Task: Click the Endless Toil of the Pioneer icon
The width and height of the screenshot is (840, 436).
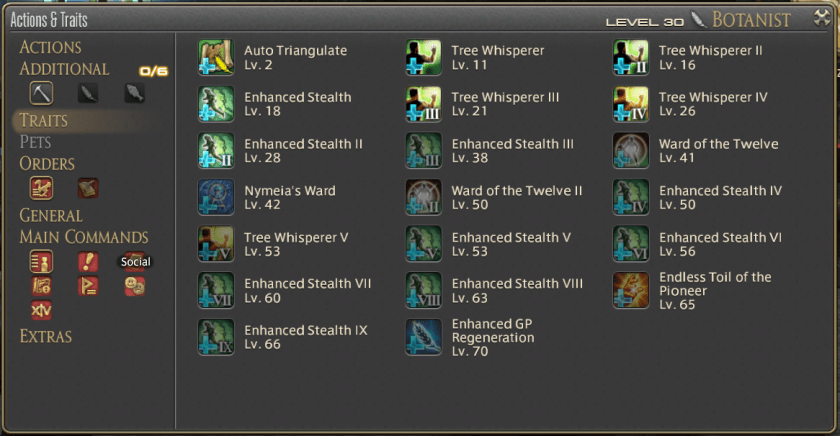Action: [x=631, y=290]
